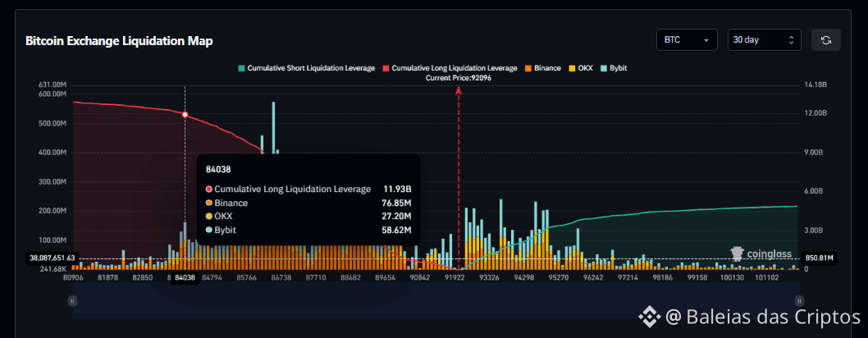Click the right range slider handle
Viewport: 868px width, 338px height.
click(798, 301)
